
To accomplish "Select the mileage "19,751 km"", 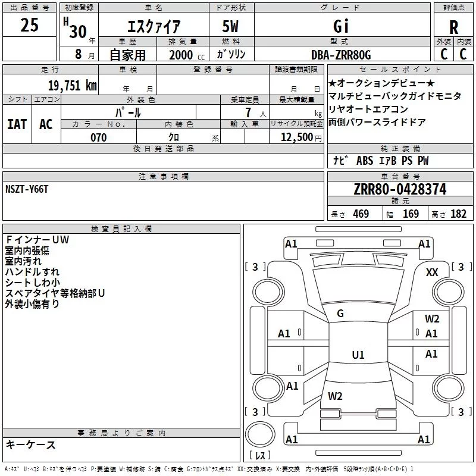I will [73, 85].
